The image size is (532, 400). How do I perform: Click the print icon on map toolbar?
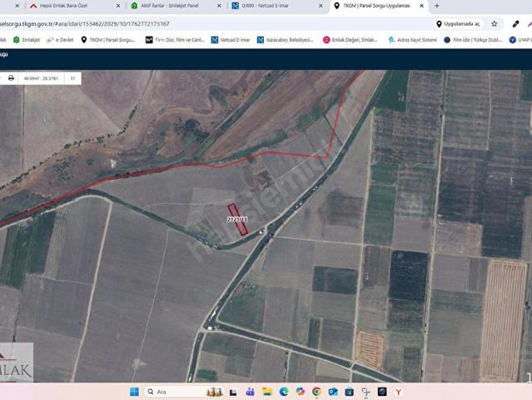pos(11,78)
